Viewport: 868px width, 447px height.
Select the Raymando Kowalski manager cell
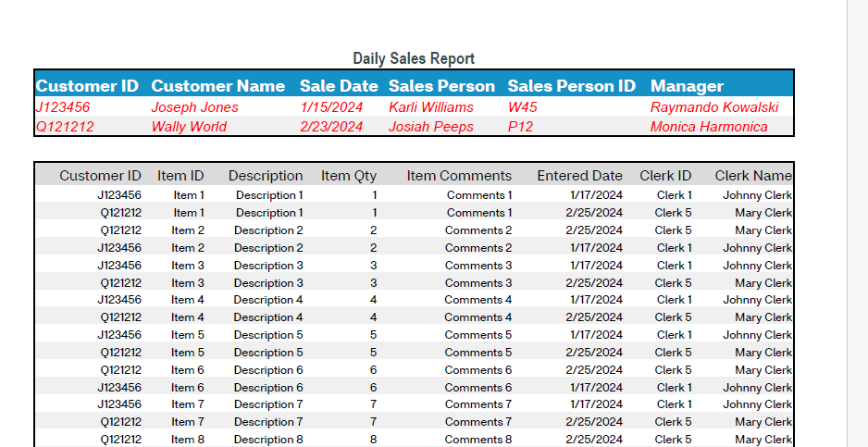pos(714,107)
